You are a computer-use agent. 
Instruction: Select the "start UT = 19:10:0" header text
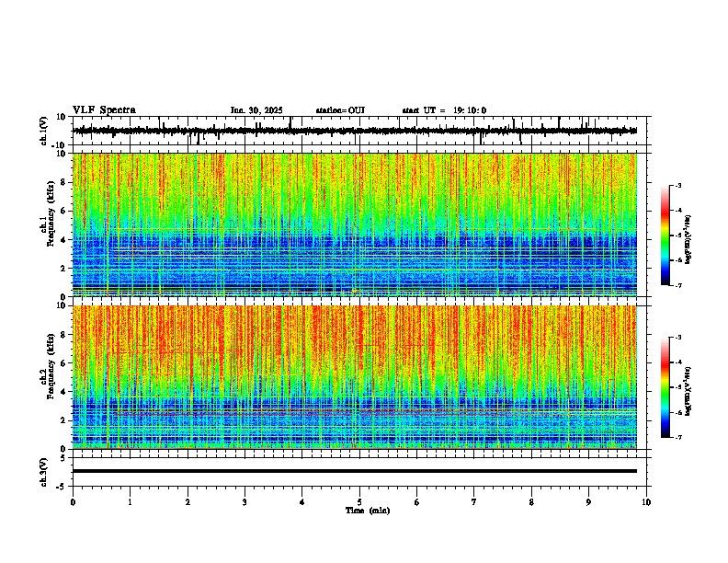(x=444, y=110)
